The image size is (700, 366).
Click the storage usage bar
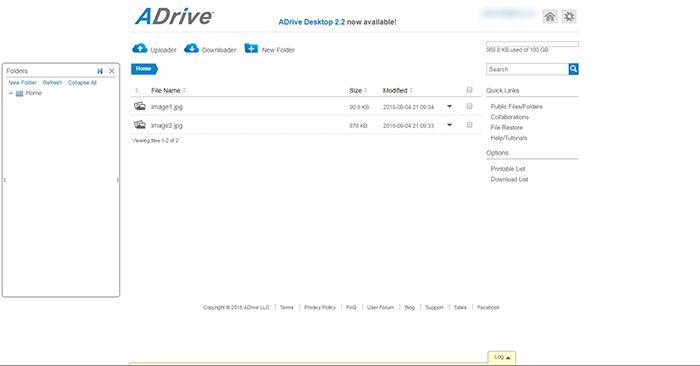532,44
